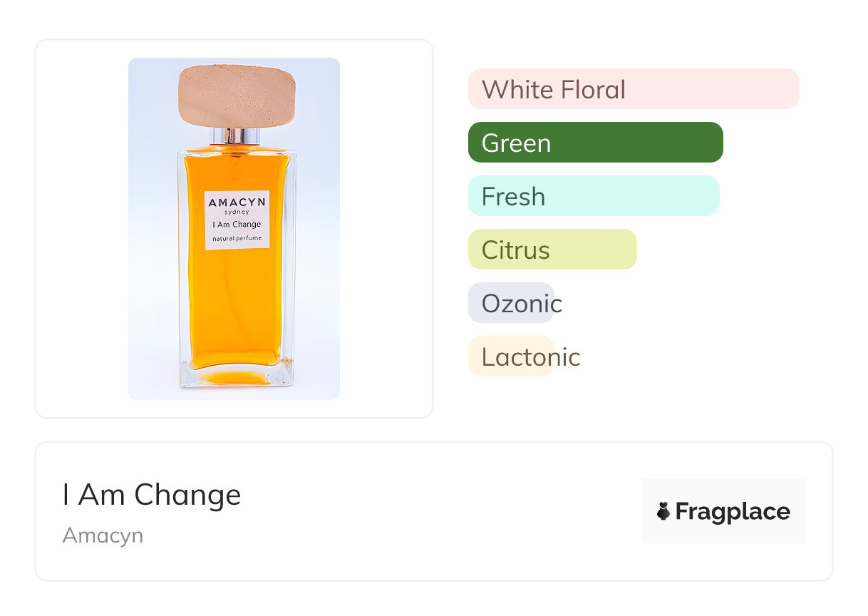Viewport: 868px width, 616px height.
Task: Open the Amacyn brand name under the heading
Action: pos(103,535)
